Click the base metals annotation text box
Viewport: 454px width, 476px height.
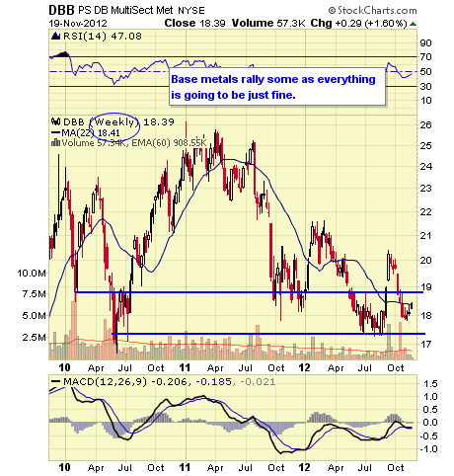click(x=277, y=87)
